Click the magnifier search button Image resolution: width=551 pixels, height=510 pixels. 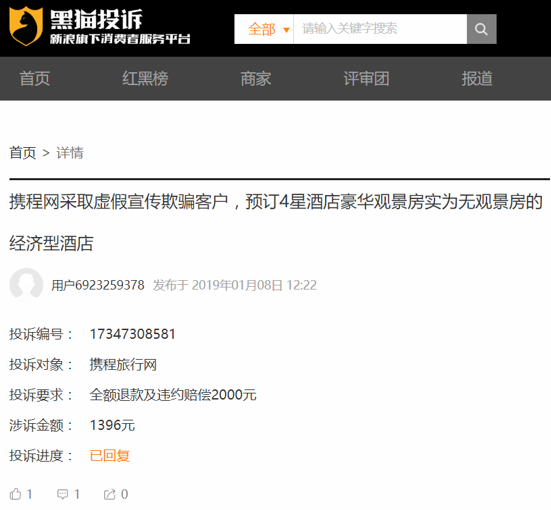[x=481, y=29]
